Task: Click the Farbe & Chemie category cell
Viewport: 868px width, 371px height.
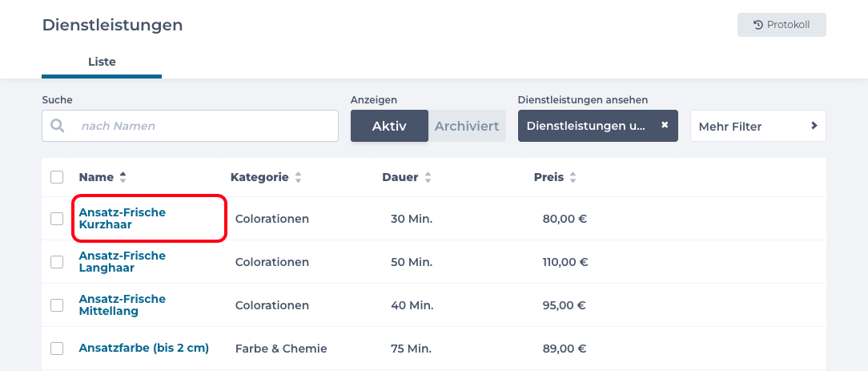Action: click(x=281, y=349)
